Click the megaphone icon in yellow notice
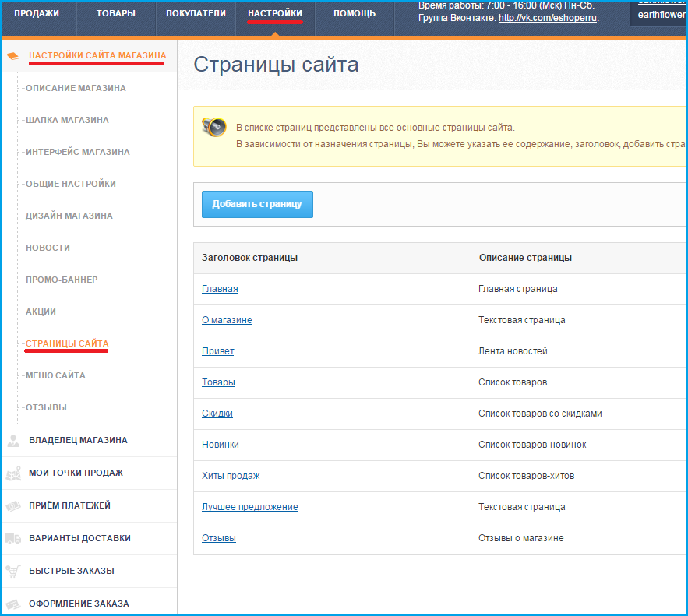 click(x=213, y=127)
